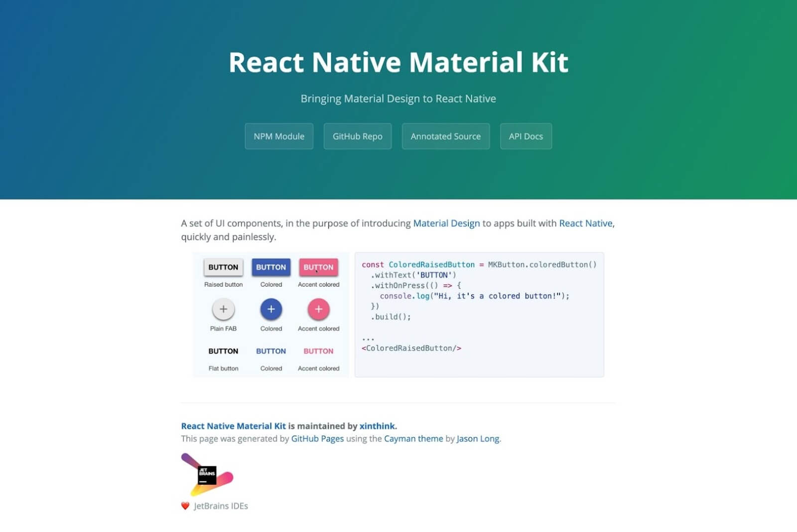Screen dimensions: 797x532
Task: Click the 'Plain FAB' caption
Action: point(223,328)
